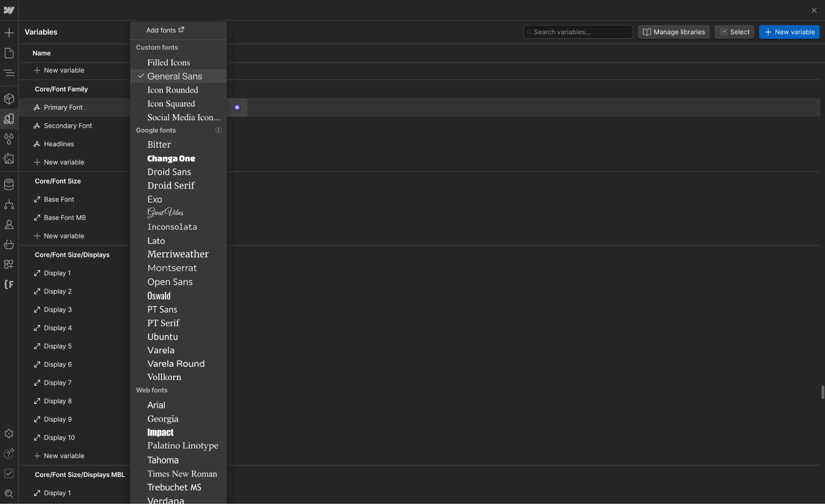Select Montserrat under Google fonts
The width and height of the screenshot is (825, 504).
172,268
